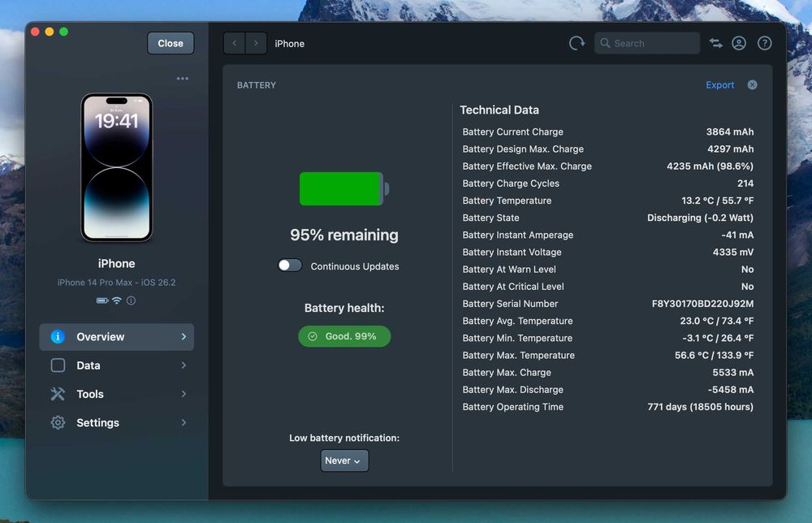Click the checkmark in Good 99% badge

[x=313, y=336]
